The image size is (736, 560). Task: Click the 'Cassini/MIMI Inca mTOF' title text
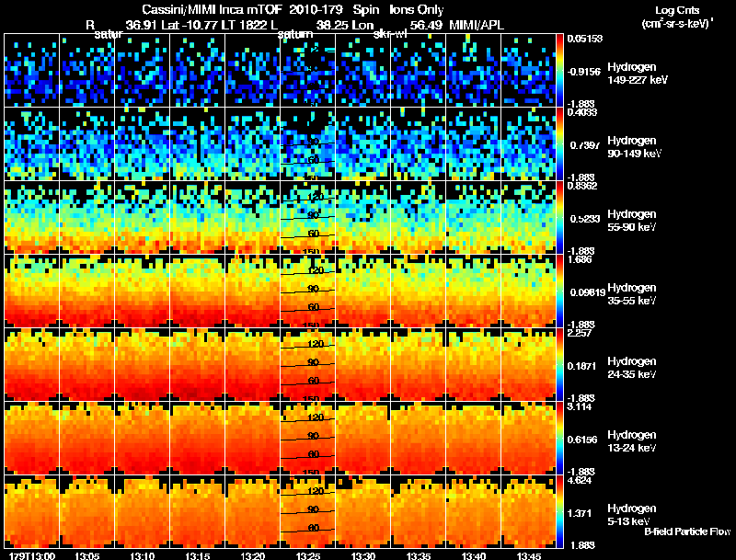[x=212, y=9]
